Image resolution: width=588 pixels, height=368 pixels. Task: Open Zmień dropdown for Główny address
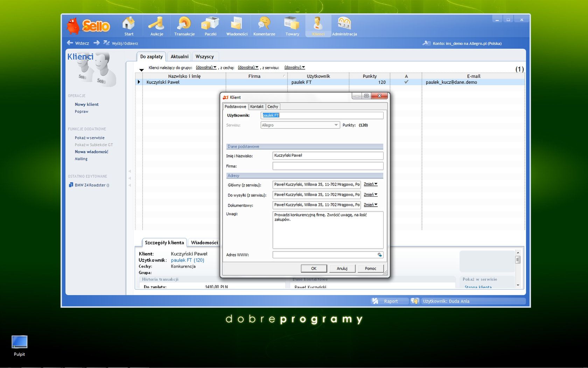[371, 184]
